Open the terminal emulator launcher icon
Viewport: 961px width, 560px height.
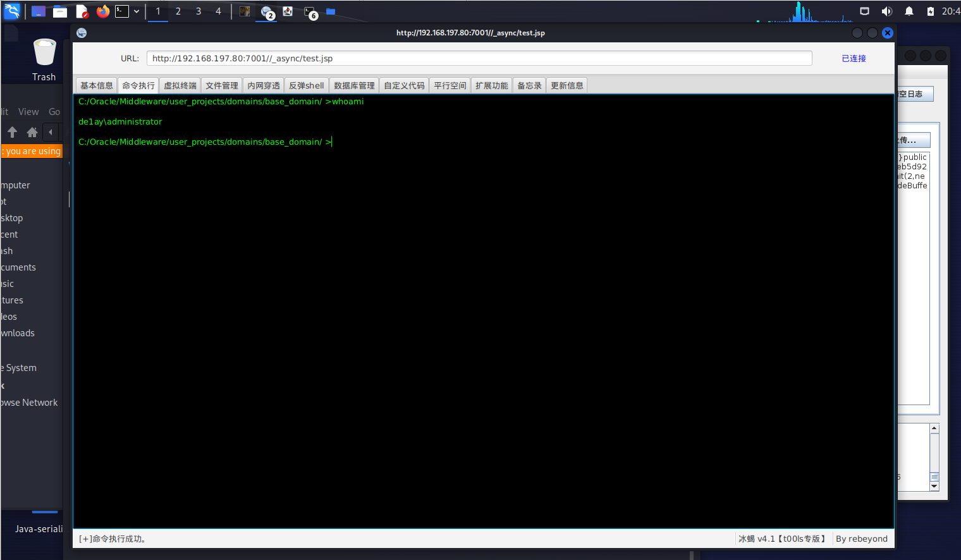pos(122,11)
